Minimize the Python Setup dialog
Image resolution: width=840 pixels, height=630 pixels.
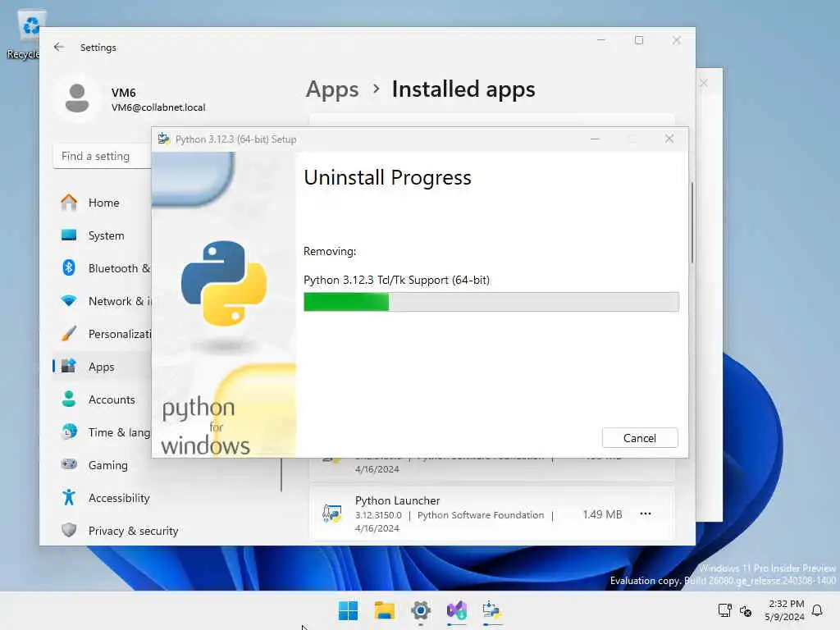pyautogui.click(x=595, y=139)
